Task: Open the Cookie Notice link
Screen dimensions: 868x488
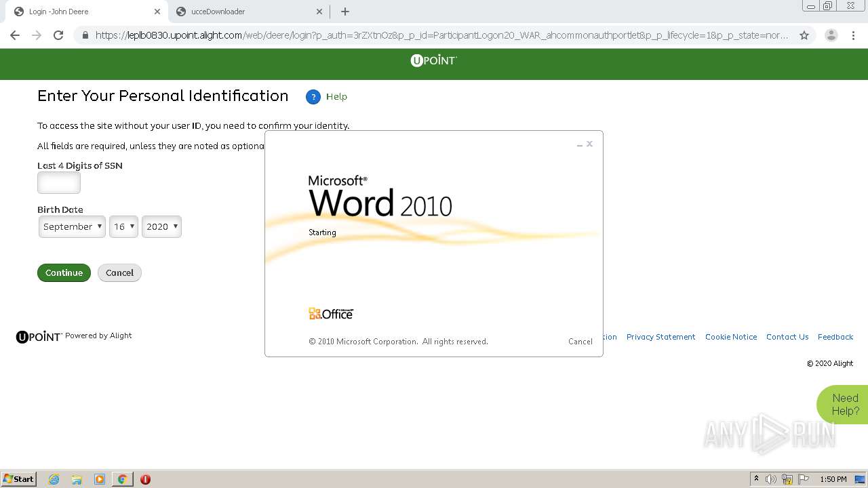Action: tap(731, 337)
